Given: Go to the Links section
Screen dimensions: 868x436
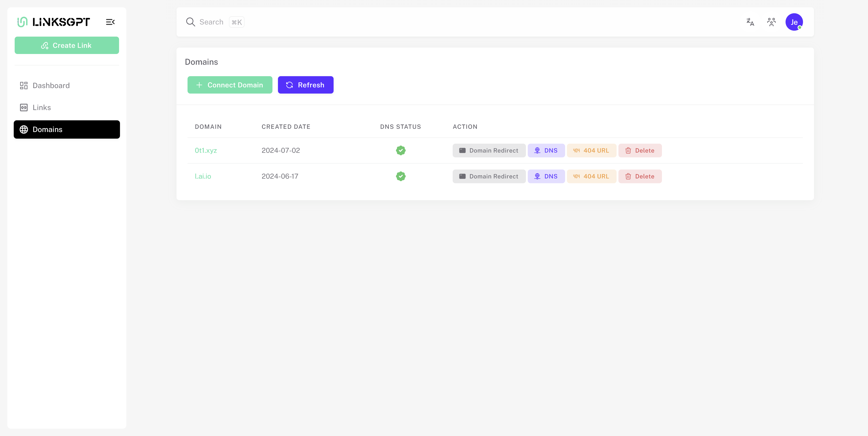Looking at the screenshot, I should (41, 108).
